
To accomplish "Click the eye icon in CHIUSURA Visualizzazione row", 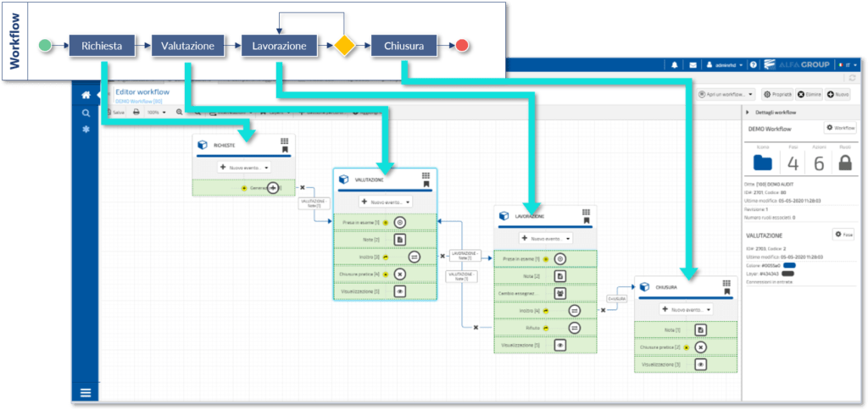I will (x=700, y=364).
